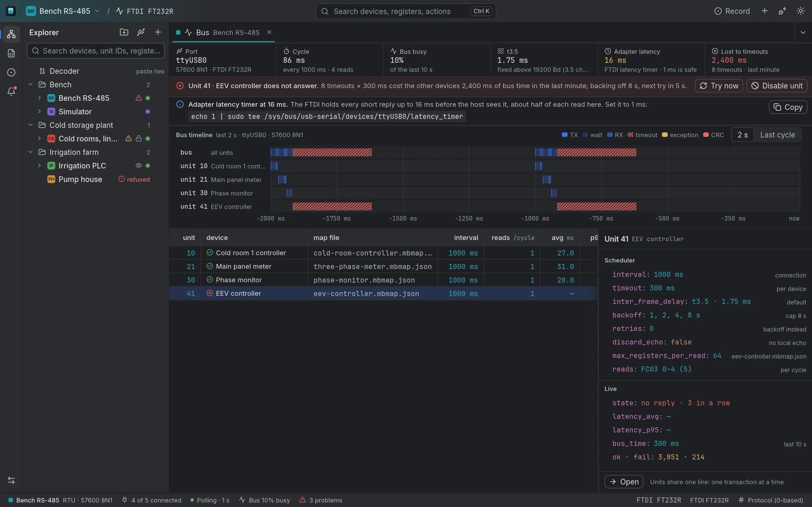The height and width of the screenshot is (507, 812).
Task: Click the new folder icon in Explorer
Action: 124,32
